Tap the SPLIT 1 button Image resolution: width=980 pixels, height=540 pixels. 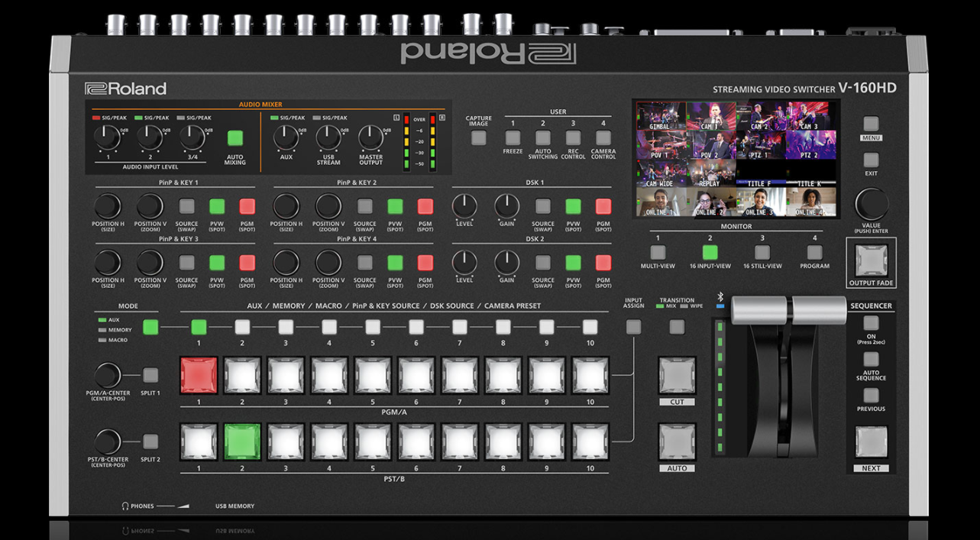click(150, 375)
